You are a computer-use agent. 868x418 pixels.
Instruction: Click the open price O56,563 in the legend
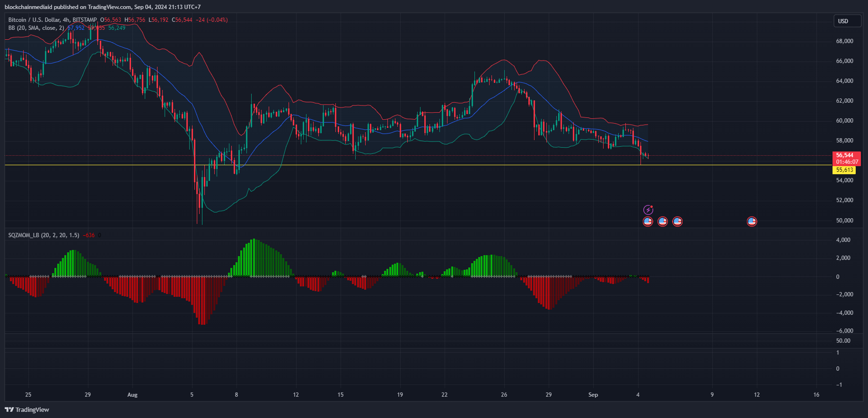pyautogui.click(x=111, y=20)
